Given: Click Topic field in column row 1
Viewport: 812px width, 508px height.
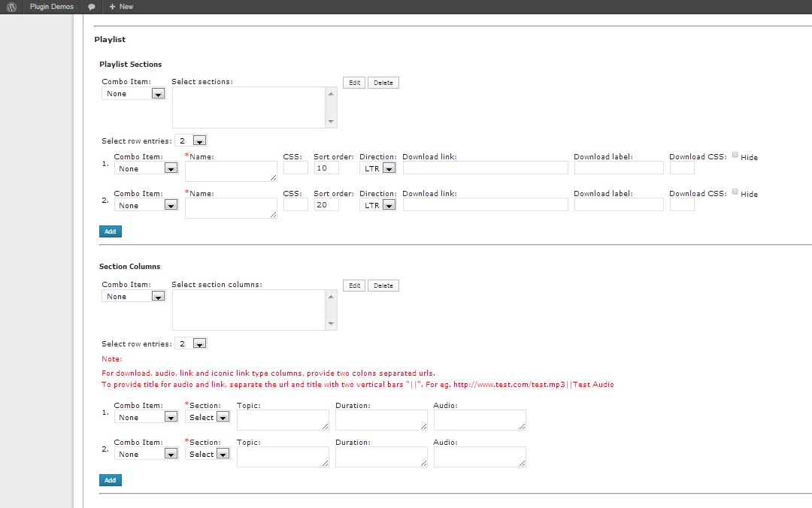Looking at the screenshot, I should click(283, 420).
